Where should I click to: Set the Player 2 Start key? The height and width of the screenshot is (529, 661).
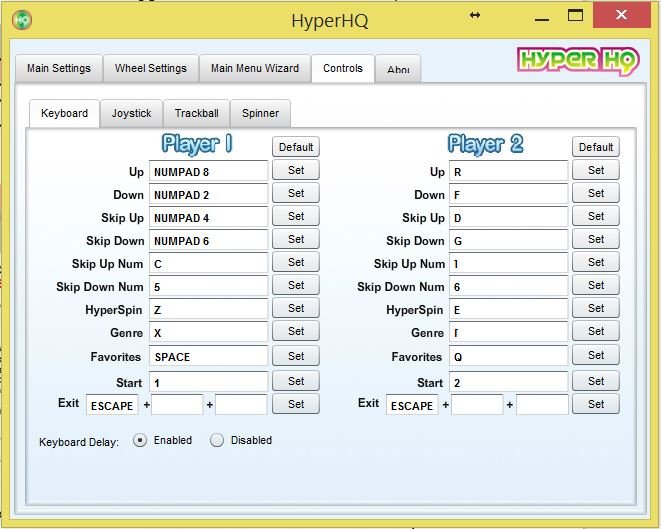[596, 381]
